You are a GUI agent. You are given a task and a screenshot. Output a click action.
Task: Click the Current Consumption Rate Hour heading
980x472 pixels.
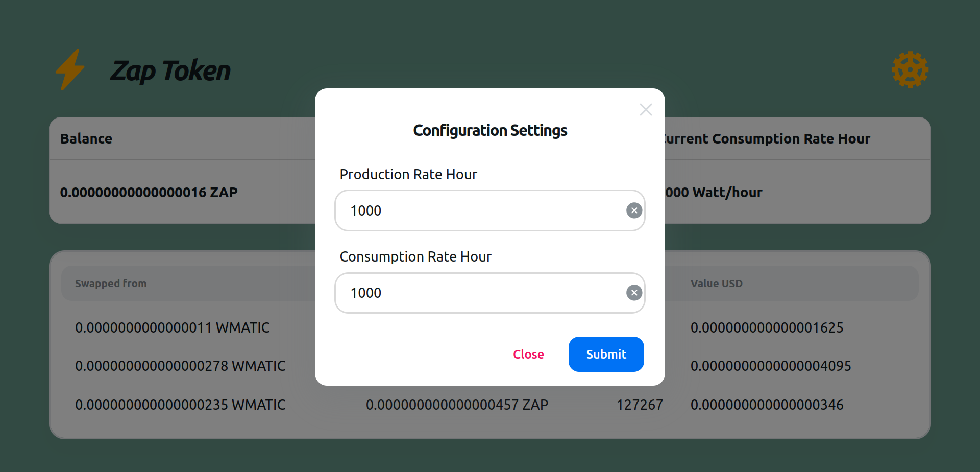[x=767, y=139]
